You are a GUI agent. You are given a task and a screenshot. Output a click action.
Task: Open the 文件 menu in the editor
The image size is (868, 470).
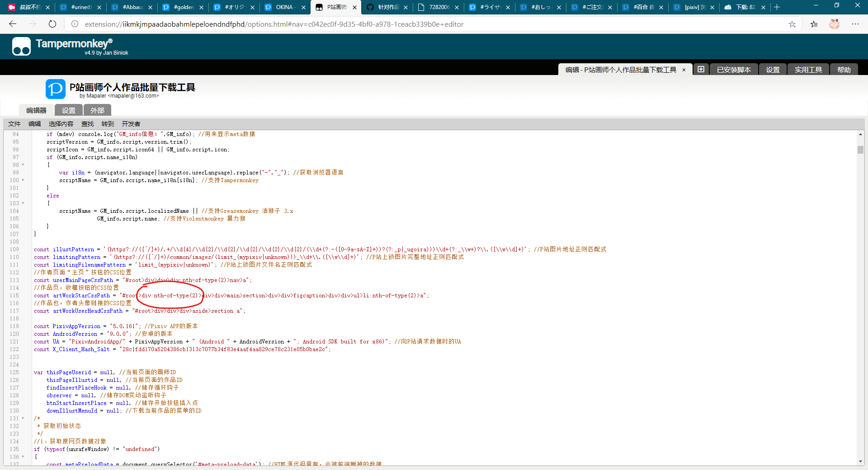coord(14,124)
